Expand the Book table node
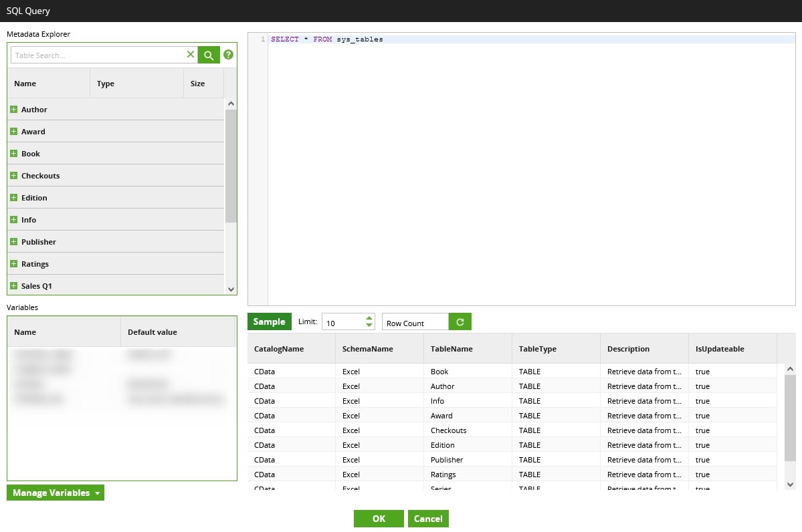 [14, 153]
